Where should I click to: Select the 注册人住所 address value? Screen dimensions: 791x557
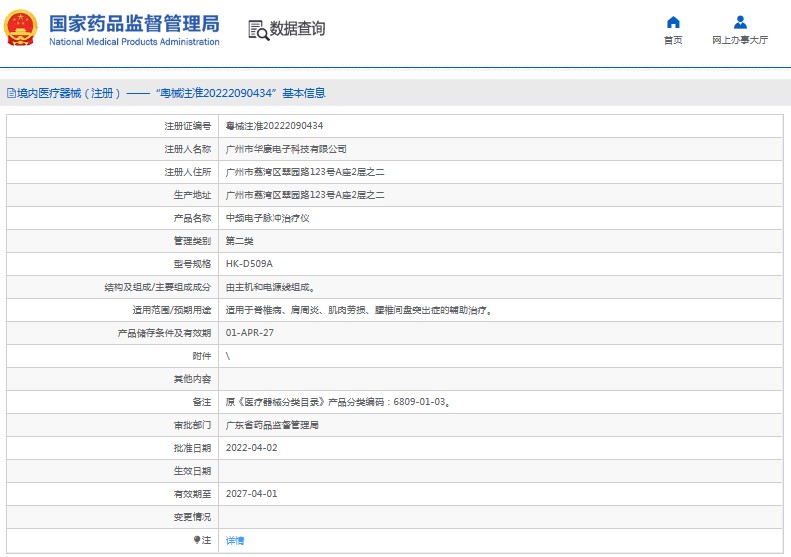pos(305,172)
